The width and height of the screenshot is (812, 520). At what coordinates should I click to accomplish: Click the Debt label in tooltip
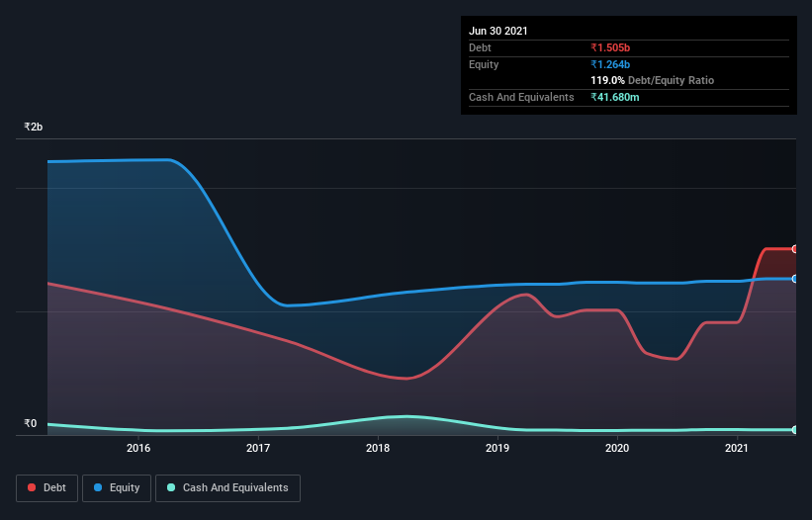pyautogui.click(x=480, y=47)
